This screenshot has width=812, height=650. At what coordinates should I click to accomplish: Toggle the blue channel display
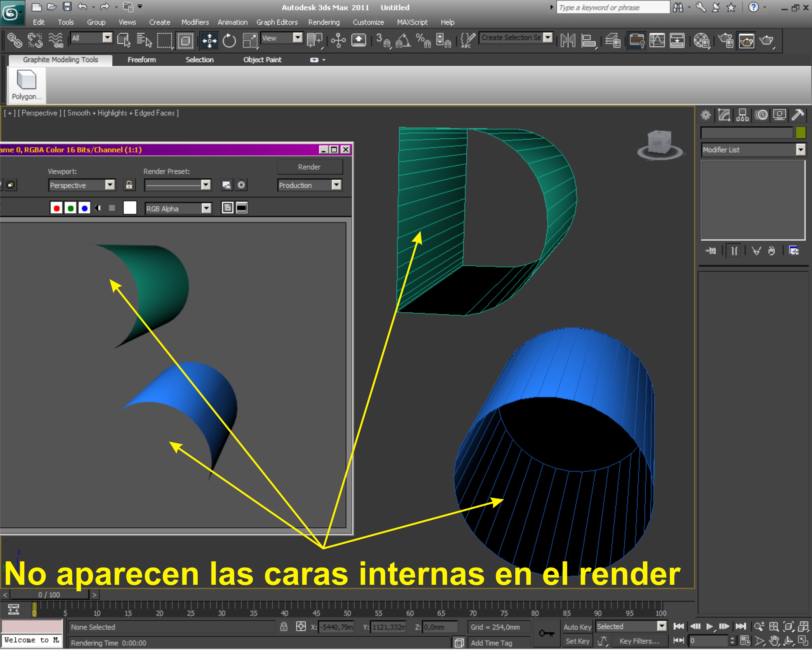(84, 208)
